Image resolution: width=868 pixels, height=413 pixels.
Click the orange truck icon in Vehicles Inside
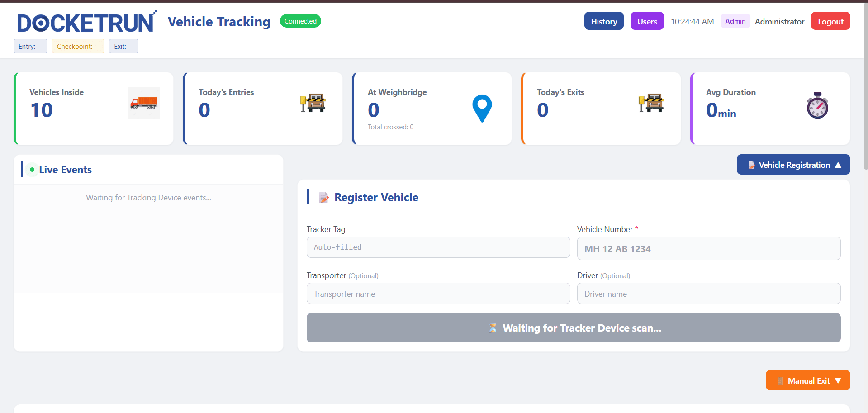pyautogui.click(x=143, y=103)
